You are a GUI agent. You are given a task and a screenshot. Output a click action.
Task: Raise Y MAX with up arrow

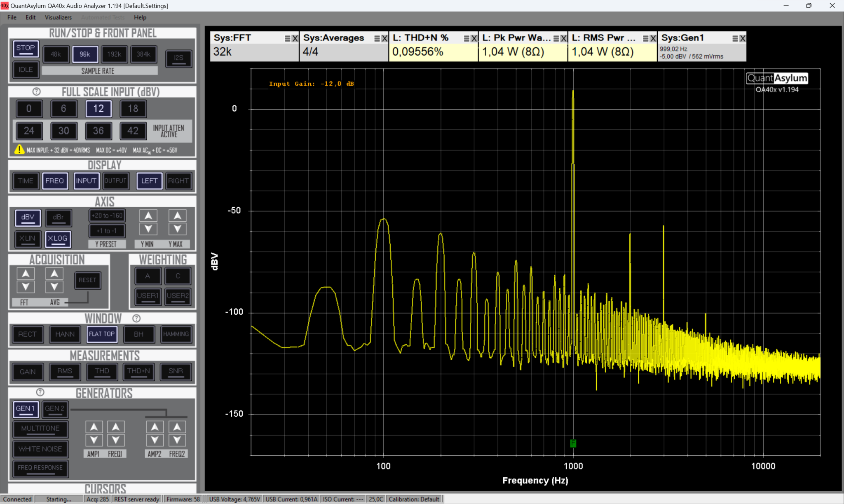tap(177, 216)
